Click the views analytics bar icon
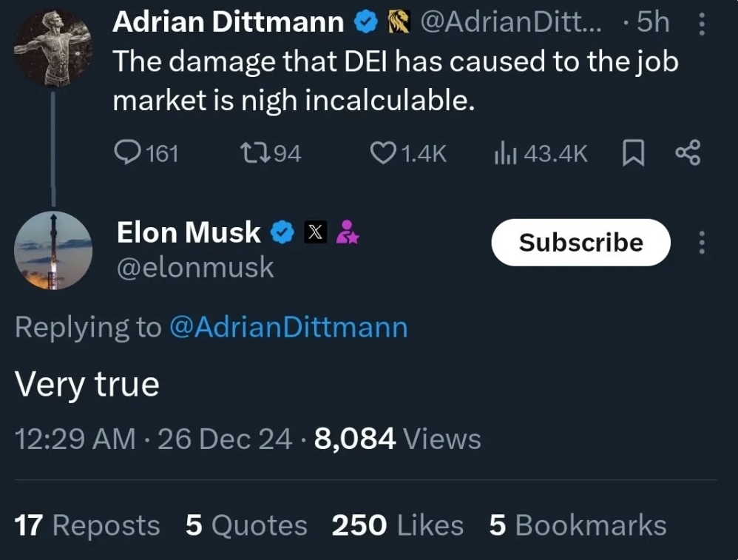Screen dimensions: 738x560 [504, 152]
